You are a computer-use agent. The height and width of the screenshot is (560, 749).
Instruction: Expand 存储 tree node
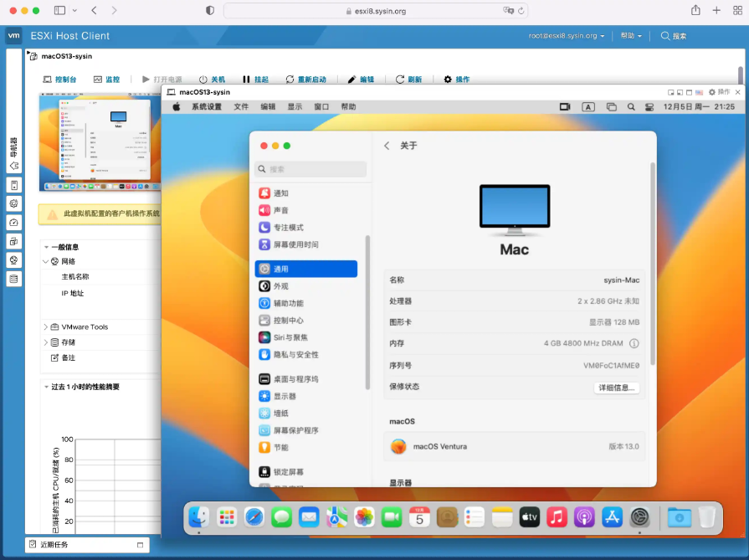(46, 342)
